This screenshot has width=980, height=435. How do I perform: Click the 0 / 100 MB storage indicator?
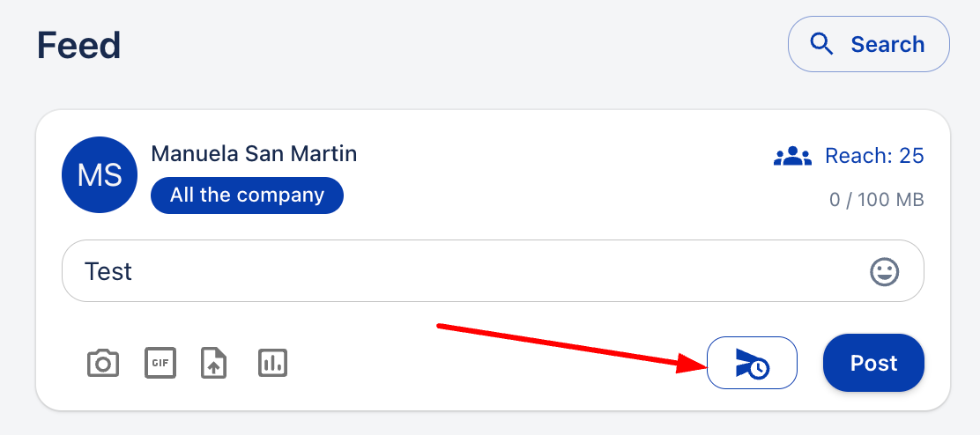pyautogui.click(x=876, y=200)
